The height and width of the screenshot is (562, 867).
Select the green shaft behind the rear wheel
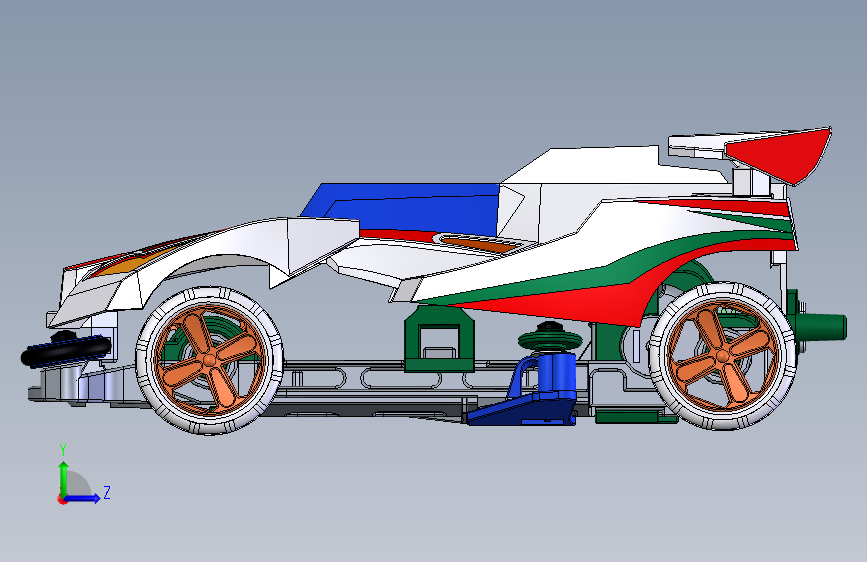[821, 326]
